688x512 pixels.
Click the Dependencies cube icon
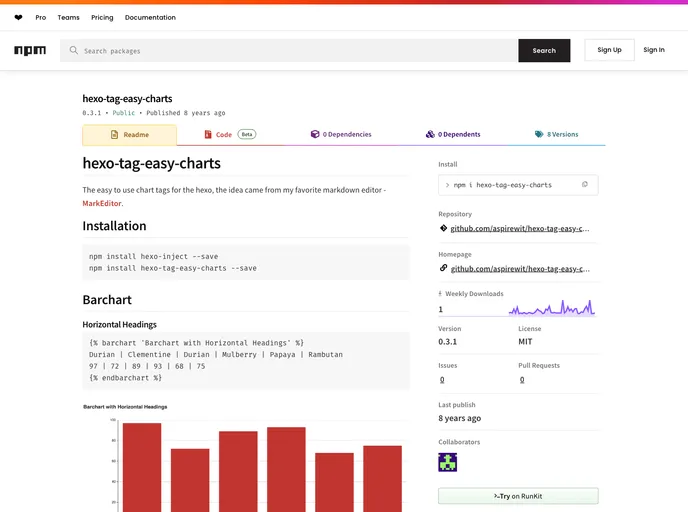(x=315, y=134)
